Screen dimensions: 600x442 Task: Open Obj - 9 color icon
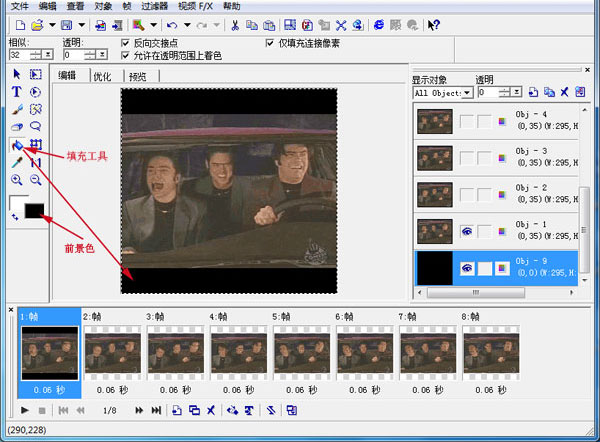pyautogui.click(x=502, y=268)
